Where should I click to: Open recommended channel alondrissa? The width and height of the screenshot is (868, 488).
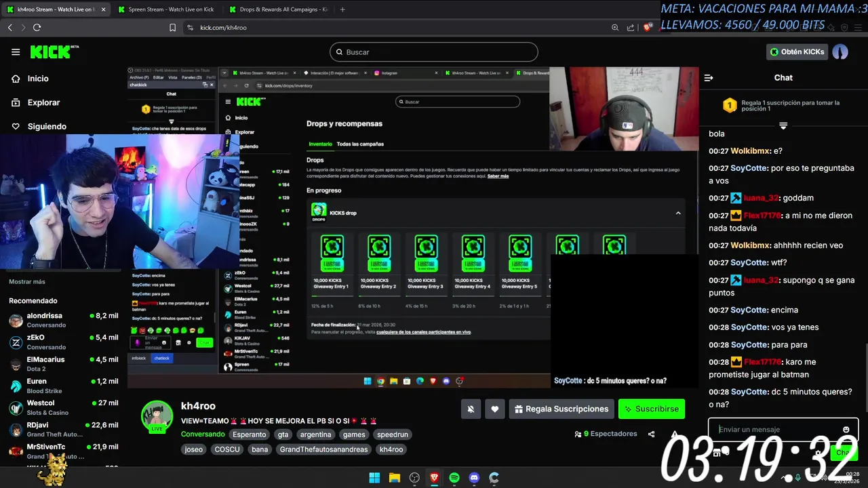click(64, 320)
